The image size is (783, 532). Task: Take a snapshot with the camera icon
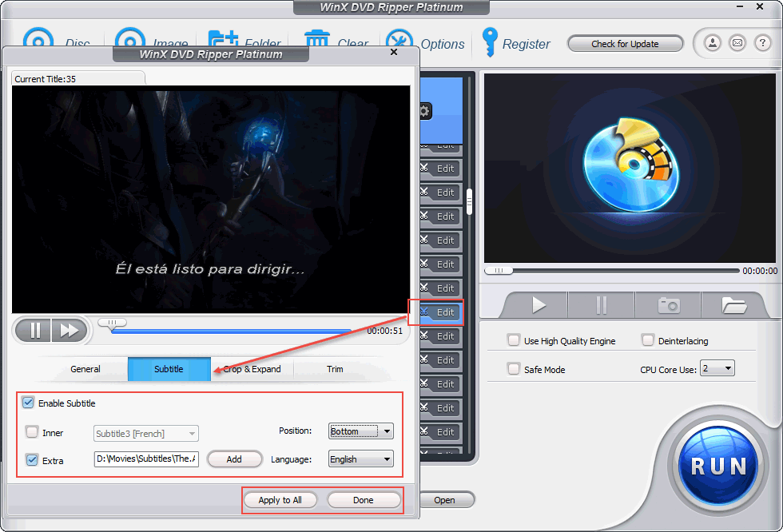click(x=669, y=304)
